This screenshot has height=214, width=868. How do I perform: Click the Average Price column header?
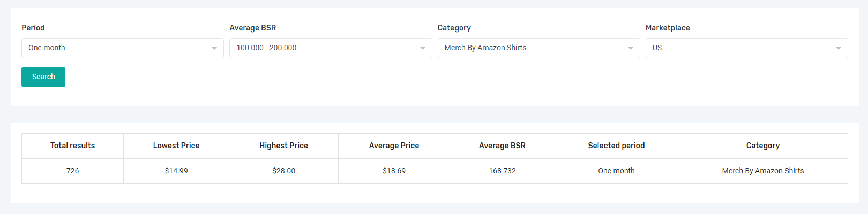click(394, 146)
